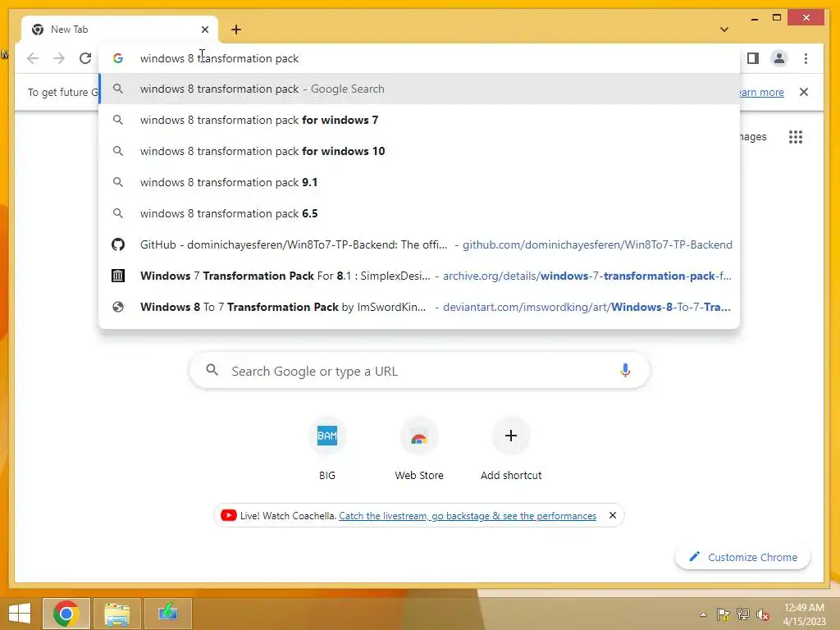Open the Learn more link in the info bar
Screen dimensions: 840x630
(x=762, y=92)
